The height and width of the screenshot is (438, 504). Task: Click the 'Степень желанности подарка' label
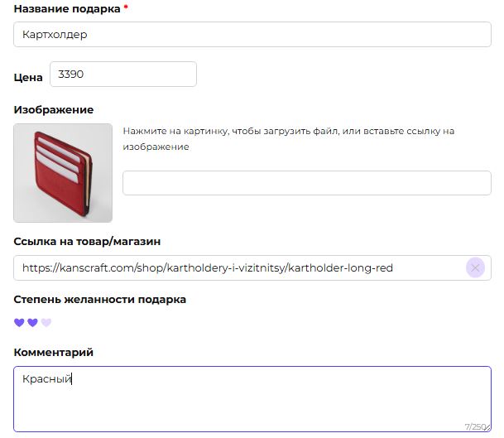99,300
